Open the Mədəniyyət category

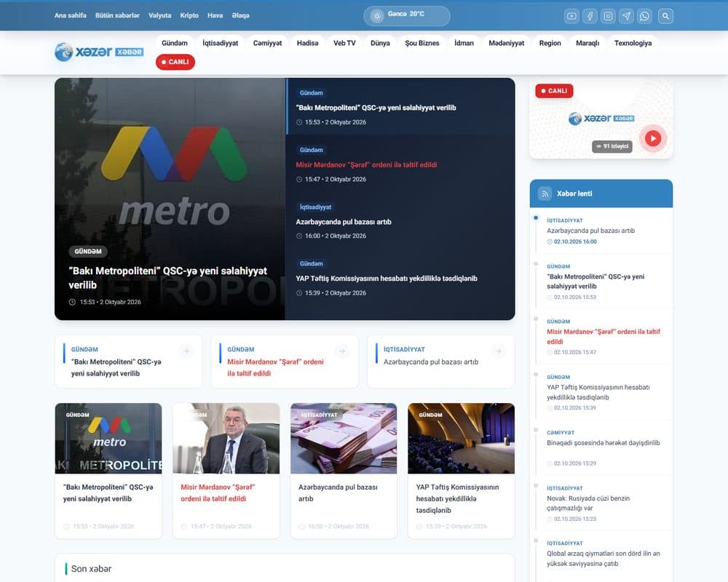point(506,43)
